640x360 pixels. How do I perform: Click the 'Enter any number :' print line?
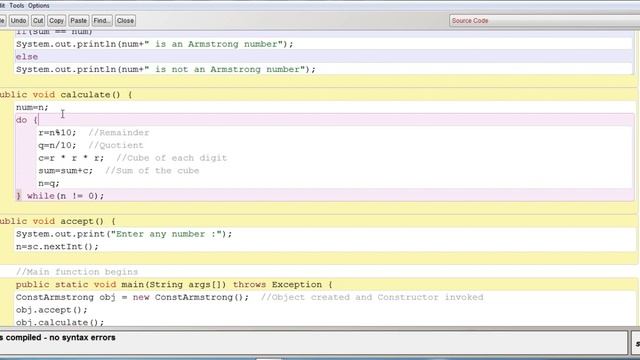pos(124,234)
